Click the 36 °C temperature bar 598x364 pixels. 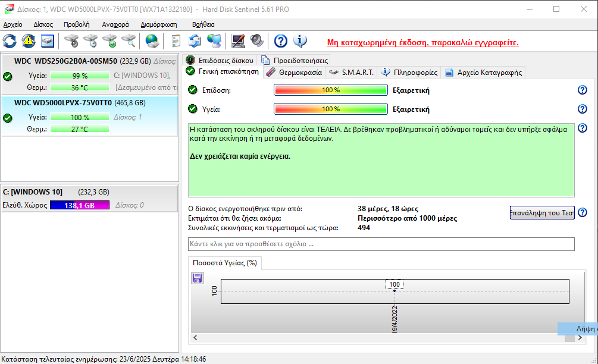pyautogui.click(x=80, y=87)
